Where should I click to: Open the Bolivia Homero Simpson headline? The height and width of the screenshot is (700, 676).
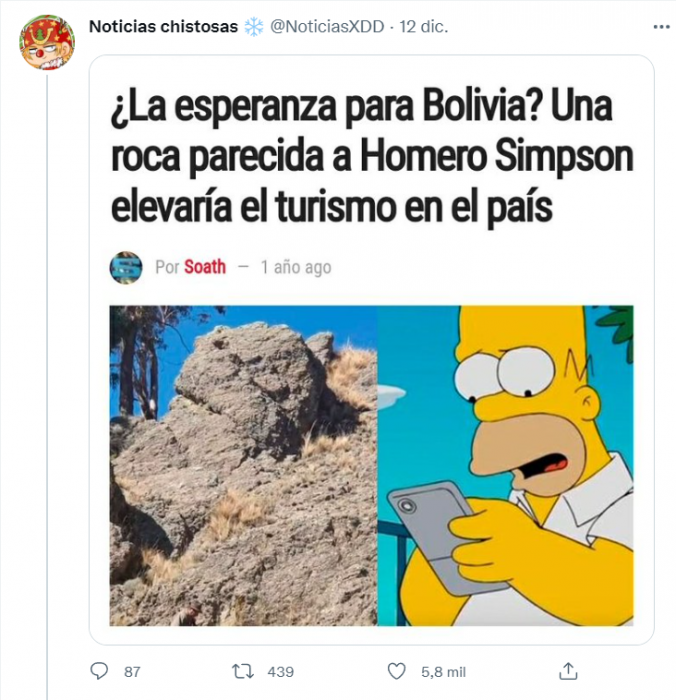pyautogui.click(x=372, y=158)
